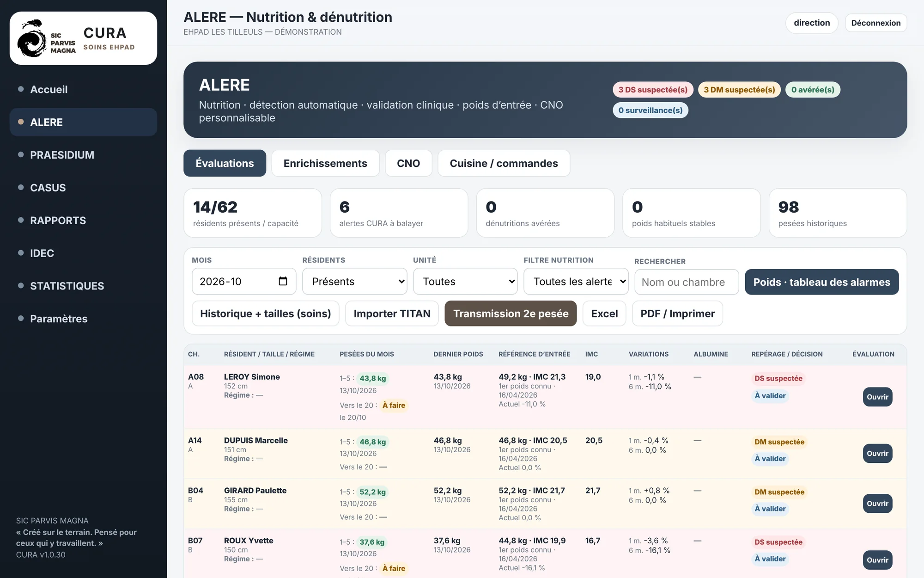Click the '98 pesées historiques' card
Image resolution: width=924 pixels, height=578 pixels.
click(838, 213)
